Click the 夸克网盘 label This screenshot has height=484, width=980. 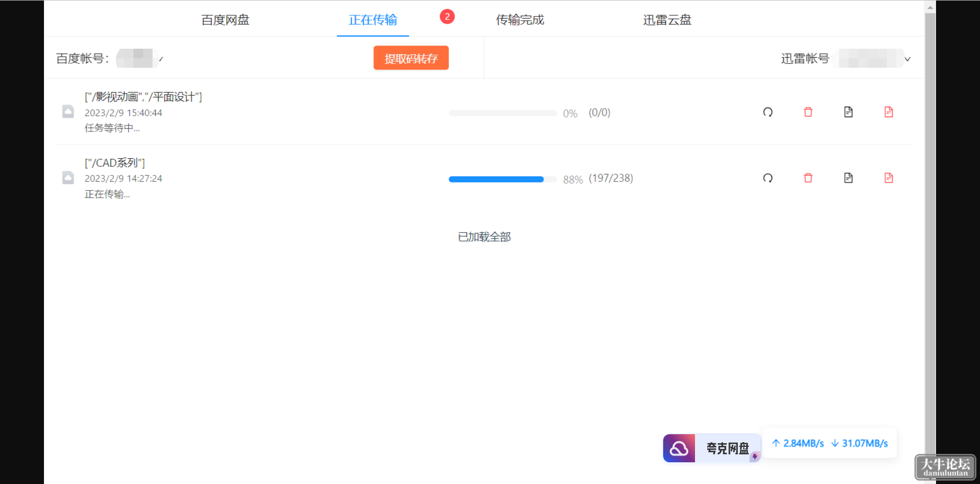(727, 449)
